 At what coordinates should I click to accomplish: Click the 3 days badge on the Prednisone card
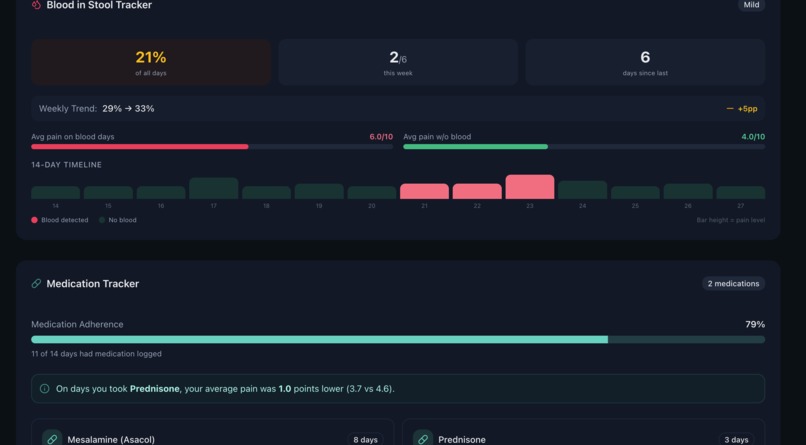point(736,439)
